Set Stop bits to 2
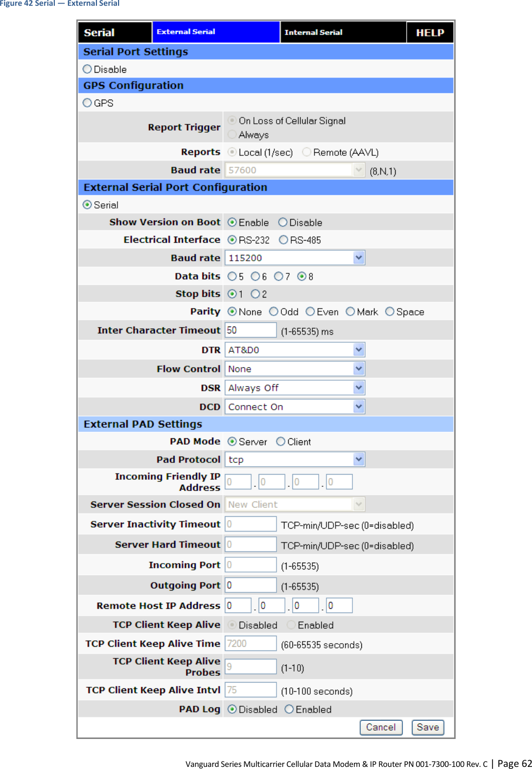532x769 pixels. (x=255, y=293)
